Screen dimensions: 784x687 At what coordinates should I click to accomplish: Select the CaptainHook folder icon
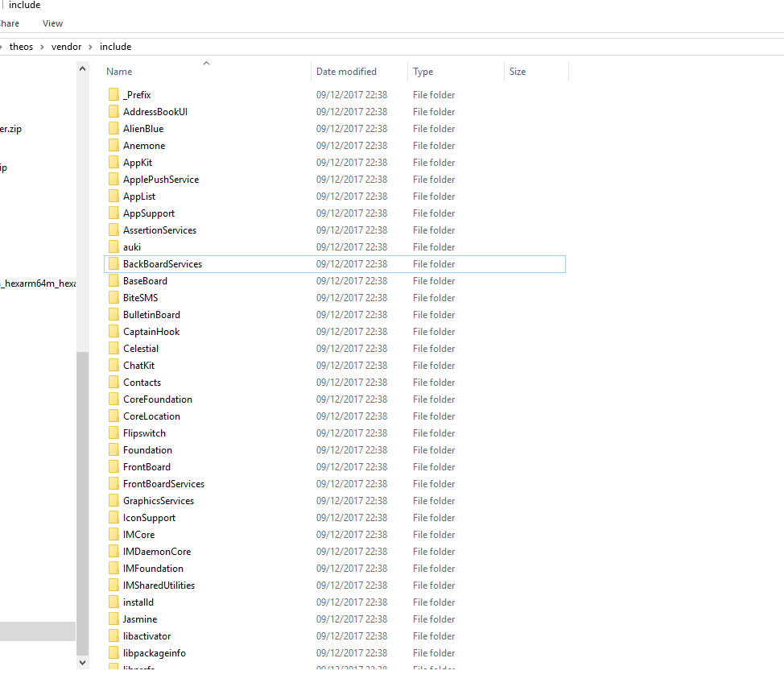click(114, 332)
